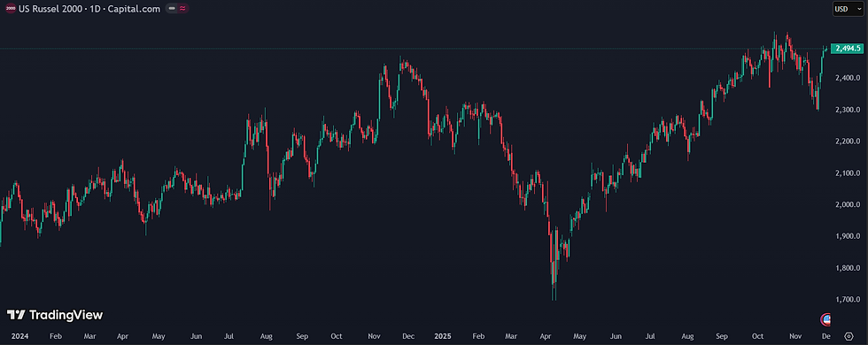This screenshot has width=868, height=345.
Task: Click the 2,100.0 price scale label
Action: 849,173
